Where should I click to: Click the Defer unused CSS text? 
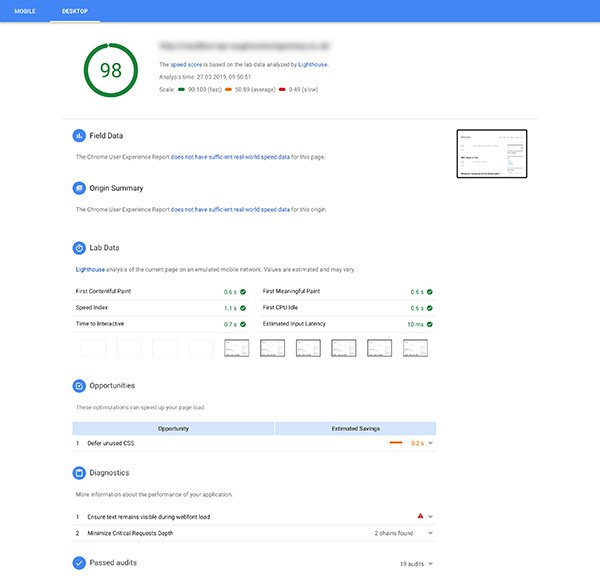tap(111, 443)
